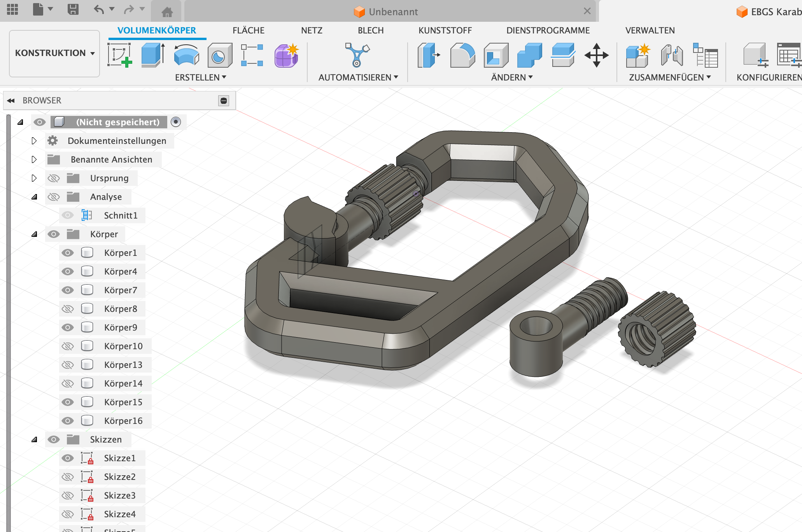Select the Offset Face tool
The height and width of the screenshot is (532, 802).
coord(563,56)
